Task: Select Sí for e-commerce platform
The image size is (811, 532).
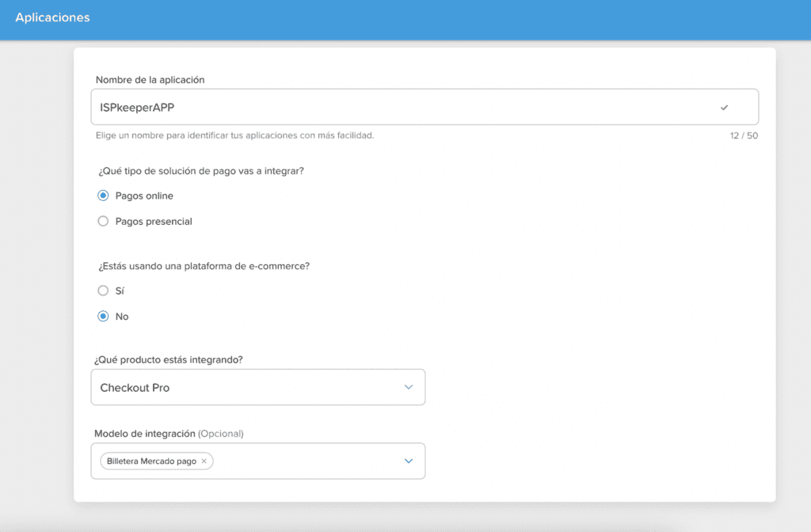Action: 103,291
